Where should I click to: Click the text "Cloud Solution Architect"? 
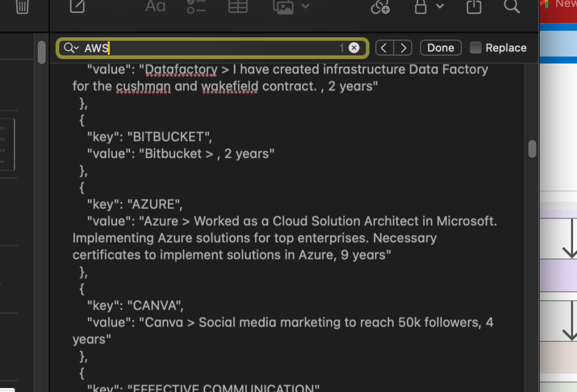point(345,221)
